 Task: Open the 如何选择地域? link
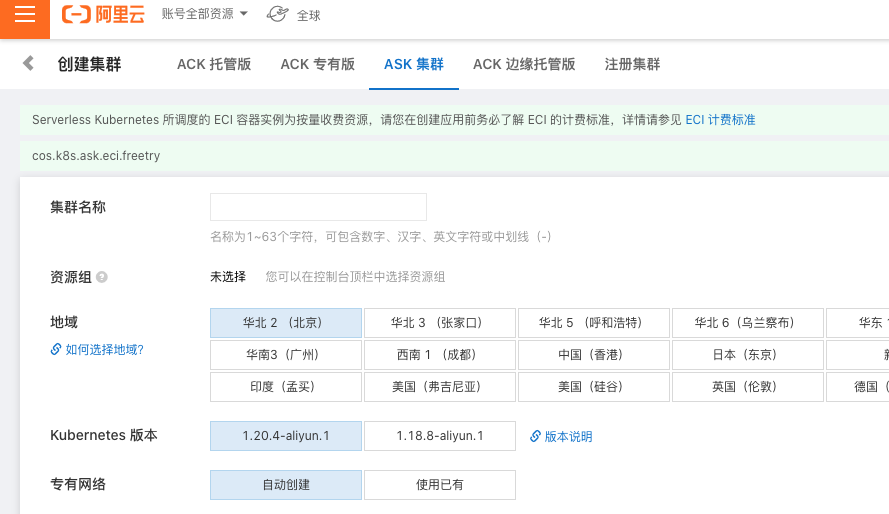pos(97,349)
